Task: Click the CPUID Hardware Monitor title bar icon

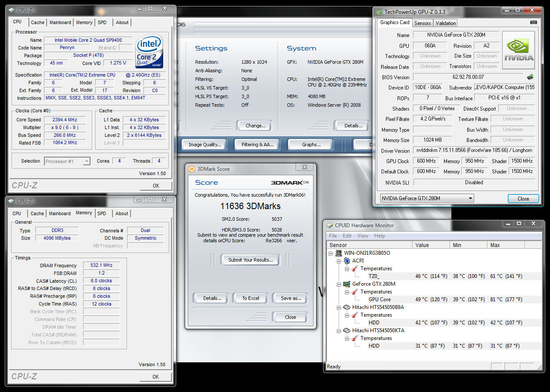Action: 329,225
